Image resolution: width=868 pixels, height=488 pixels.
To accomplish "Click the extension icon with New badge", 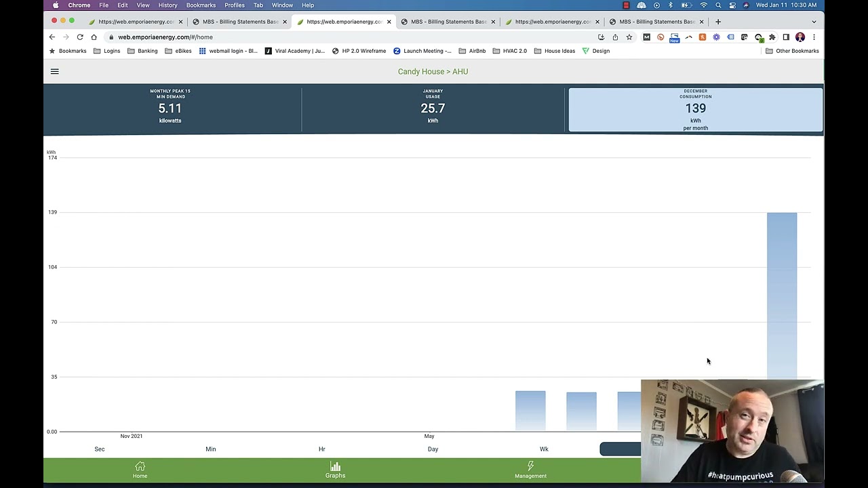I will click(x=674, y=38).
